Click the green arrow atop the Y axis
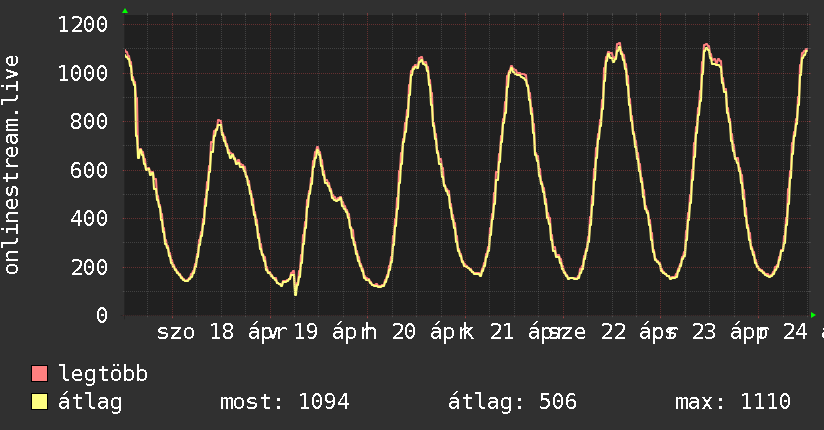Viewport: 824px width, 430px height. 124,11
